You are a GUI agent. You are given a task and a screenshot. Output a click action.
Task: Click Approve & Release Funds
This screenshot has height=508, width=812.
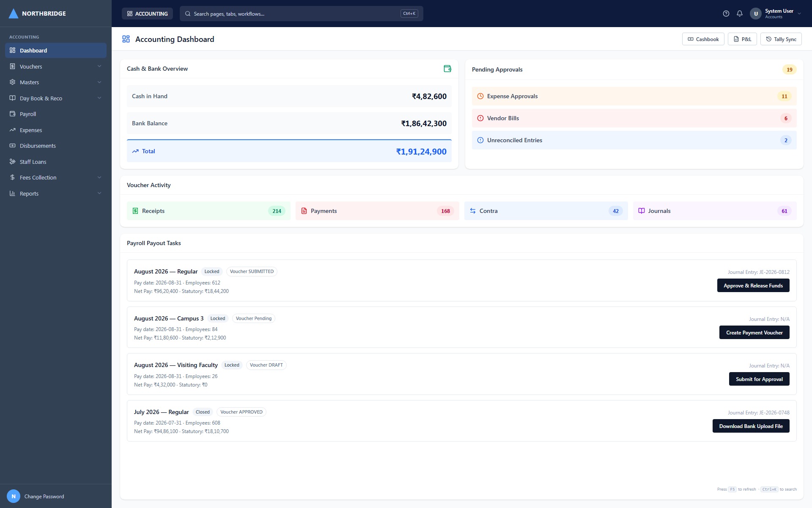[753, 285]
